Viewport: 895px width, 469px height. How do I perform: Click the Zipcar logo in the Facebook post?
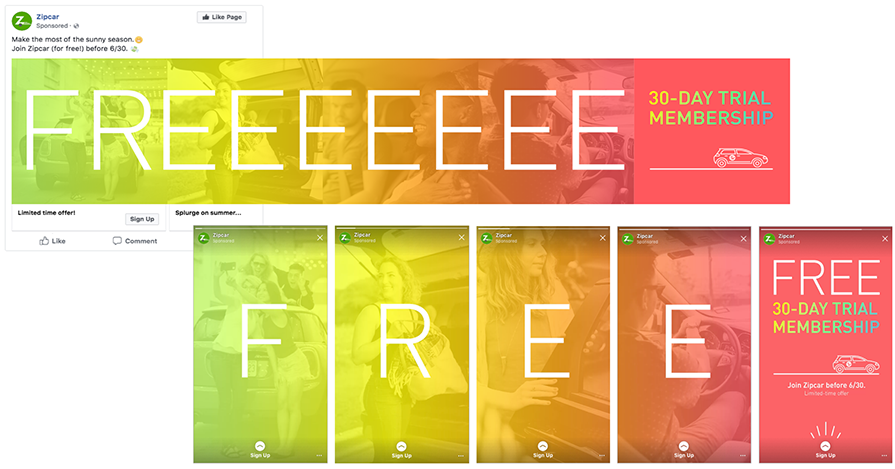[x=22, y=21]
